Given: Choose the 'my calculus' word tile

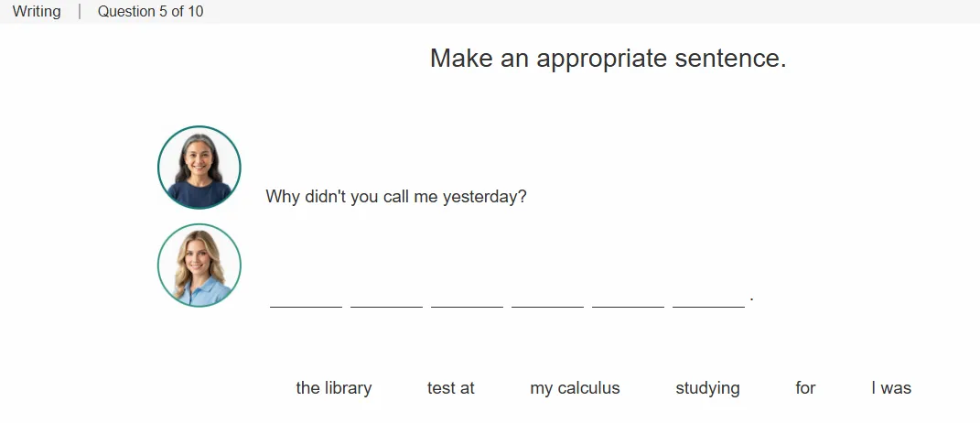Looking at the screenshot, I should (575, 388).
